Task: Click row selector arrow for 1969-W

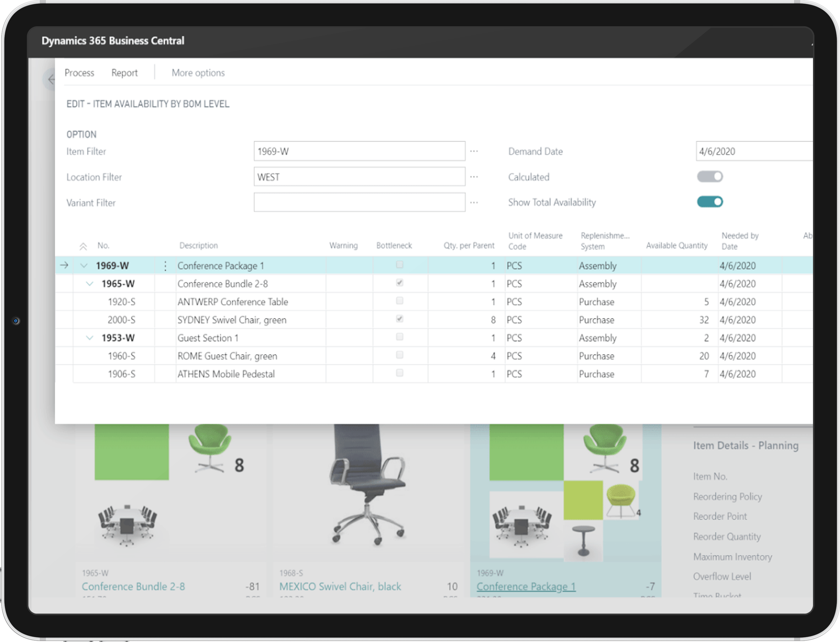Action: coord(64,265)
